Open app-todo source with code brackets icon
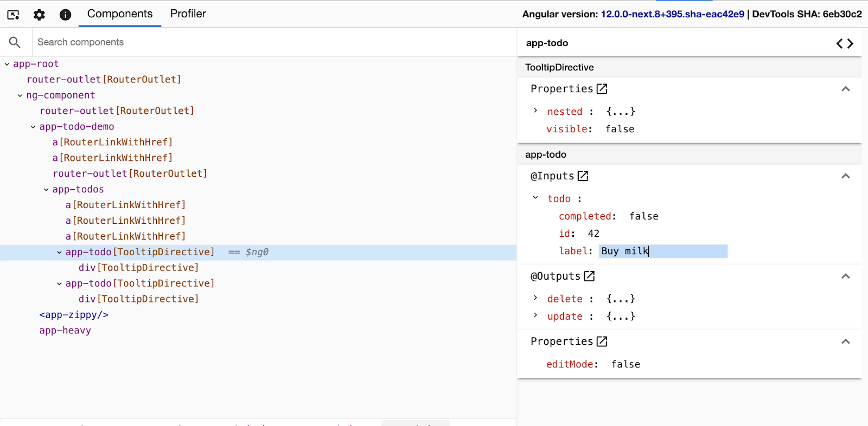Screen dimensions: 868x426 point(844,43)
